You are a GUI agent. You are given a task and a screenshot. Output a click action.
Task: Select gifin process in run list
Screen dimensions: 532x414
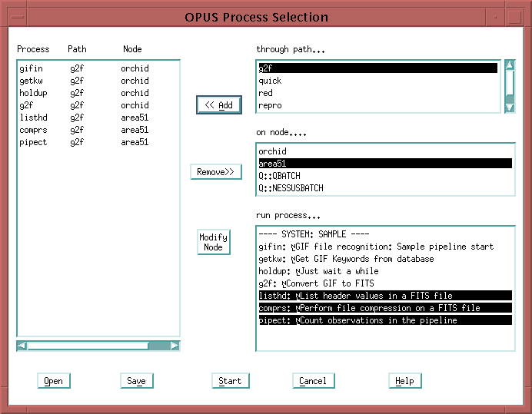[x=377, y=247]
